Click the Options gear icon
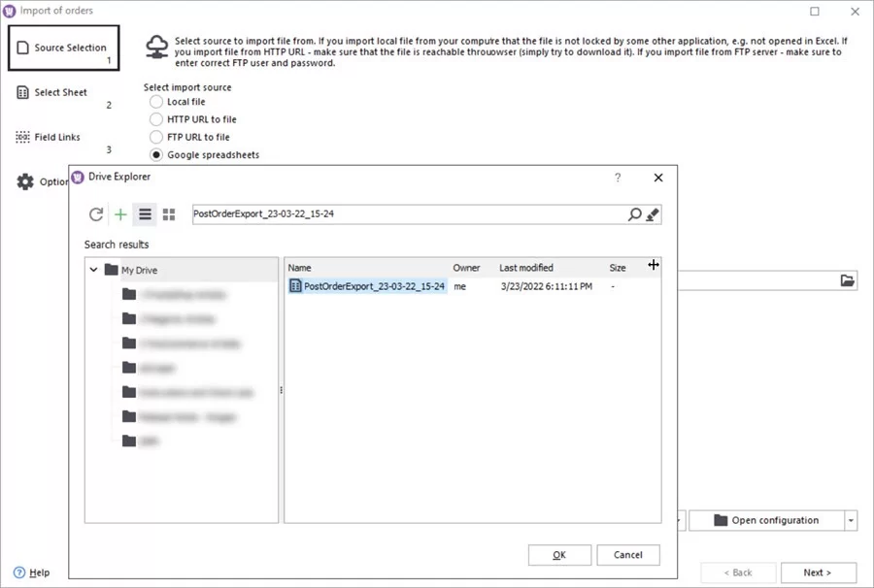Screen dimensions: 874x588 coord(24,181)
